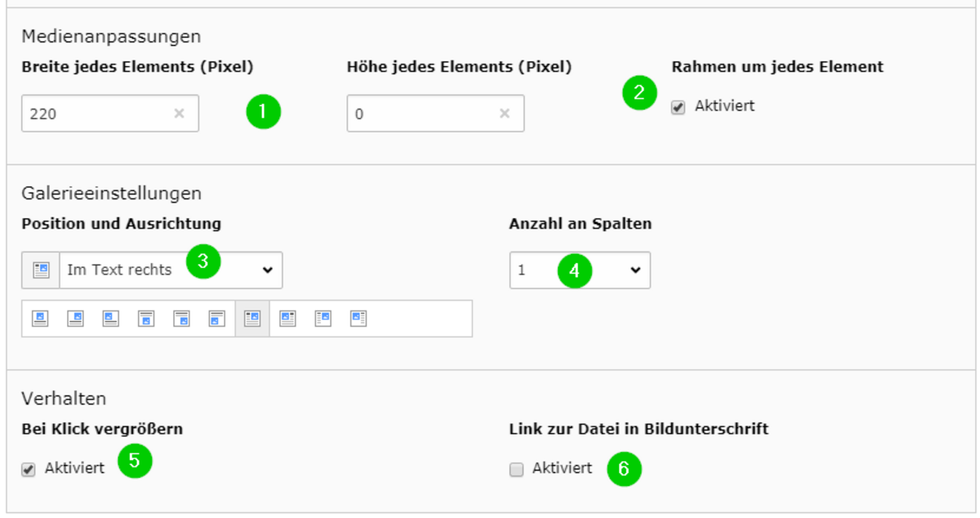Pick the in-text-left position icon

point(287,319)
